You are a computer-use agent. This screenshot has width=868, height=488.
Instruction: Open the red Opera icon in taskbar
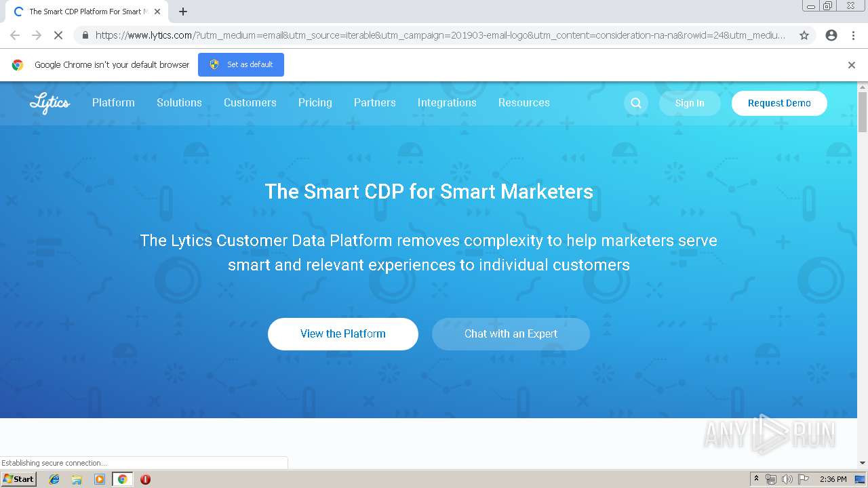point(145,479)
